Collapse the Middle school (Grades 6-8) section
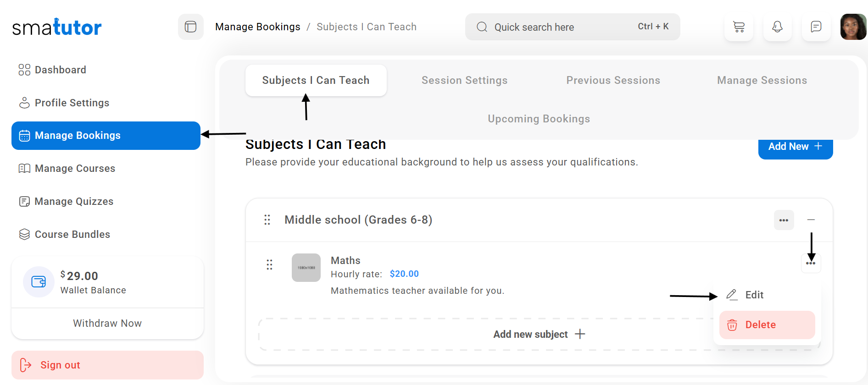Image resolution: width=868 pixels, height=385 pixels. pyautogui.click(x=811, y=220)
